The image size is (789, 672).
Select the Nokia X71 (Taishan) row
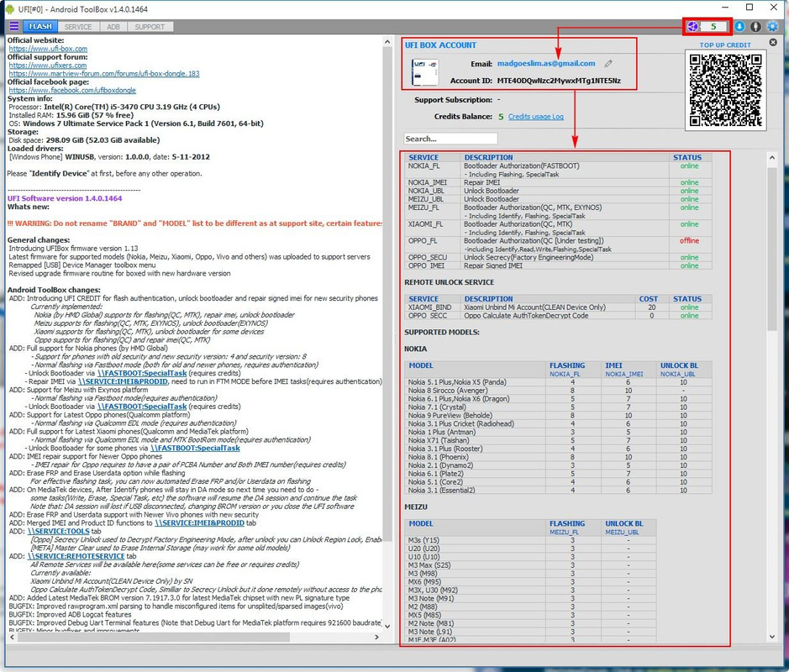[558, 440]
